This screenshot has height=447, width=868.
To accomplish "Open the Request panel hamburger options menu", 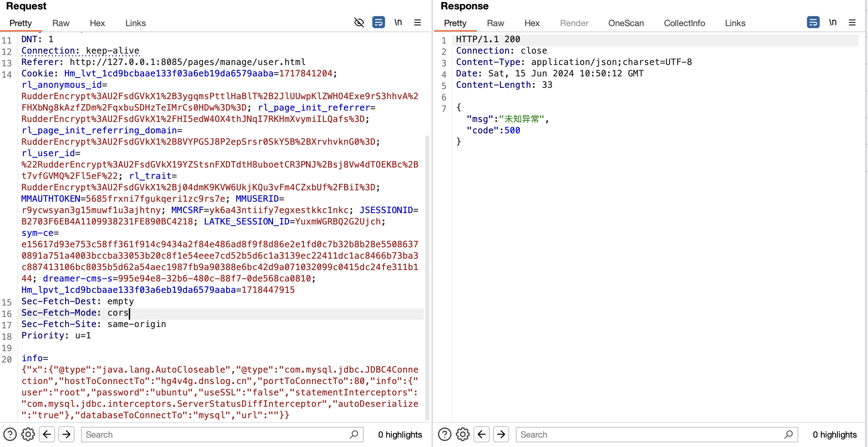I will 418,22.
